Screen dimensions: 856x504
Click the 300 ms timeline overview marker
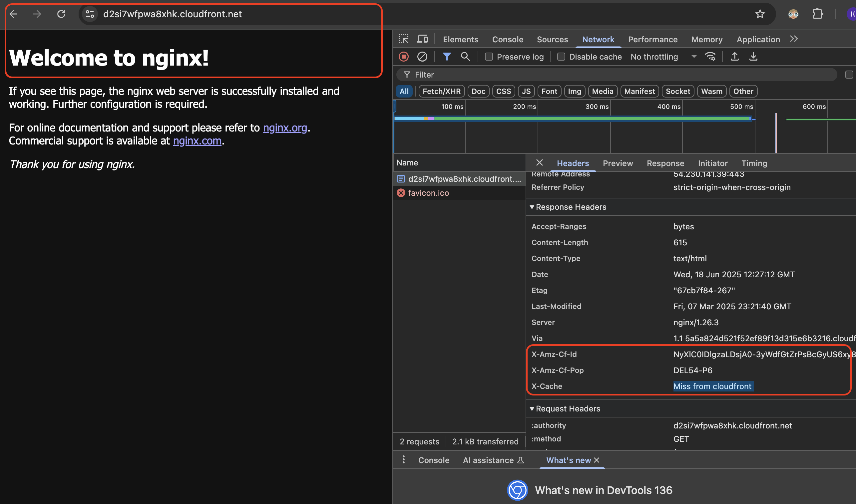(x=597, y=107)
